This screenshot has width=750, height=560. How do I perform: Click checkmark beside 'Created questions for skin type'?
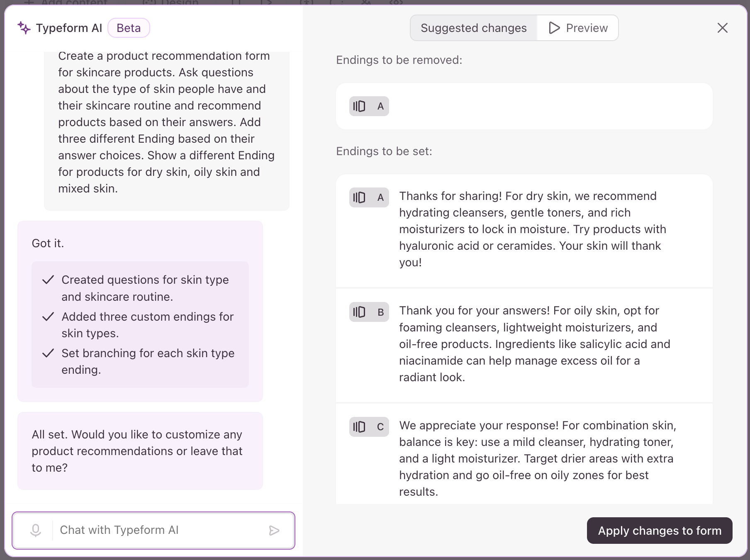(48, 280)
